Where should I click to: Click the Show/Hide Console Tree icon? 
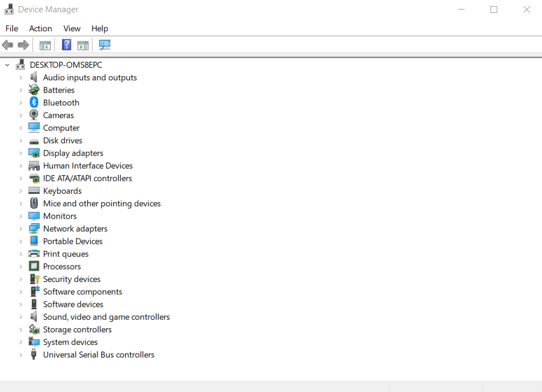tap(45, 45)
